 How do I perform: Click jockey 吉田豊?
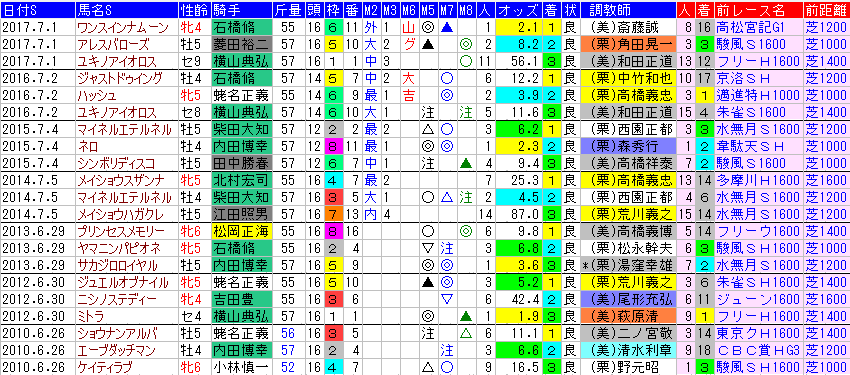click(x=241, y=300)
